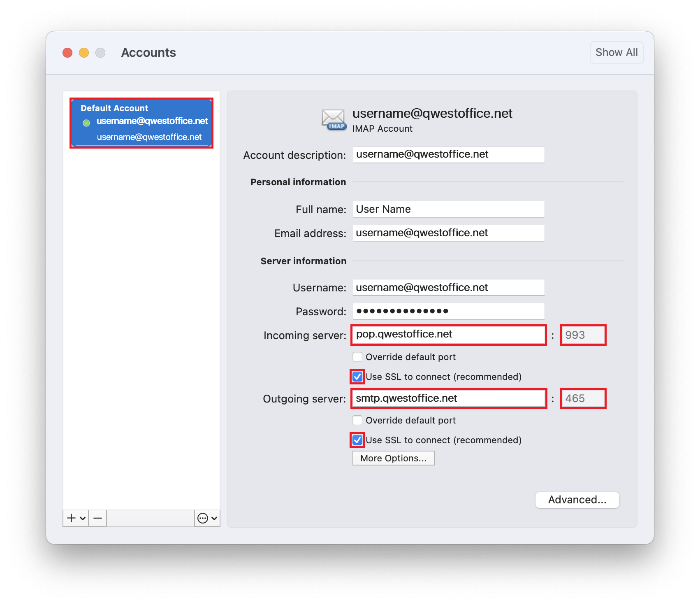Click the Incoming server address field

click(448, 335)
